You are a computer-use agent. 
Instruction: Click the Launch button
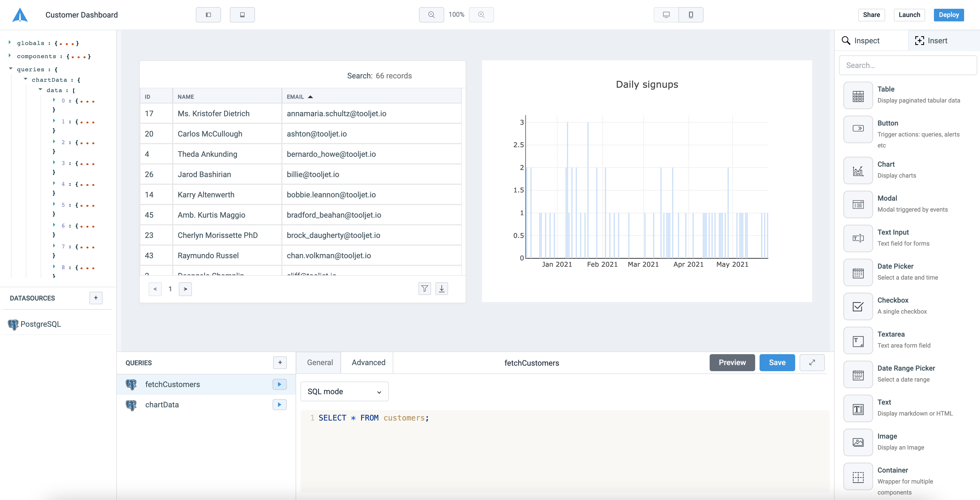click(909, 15)
